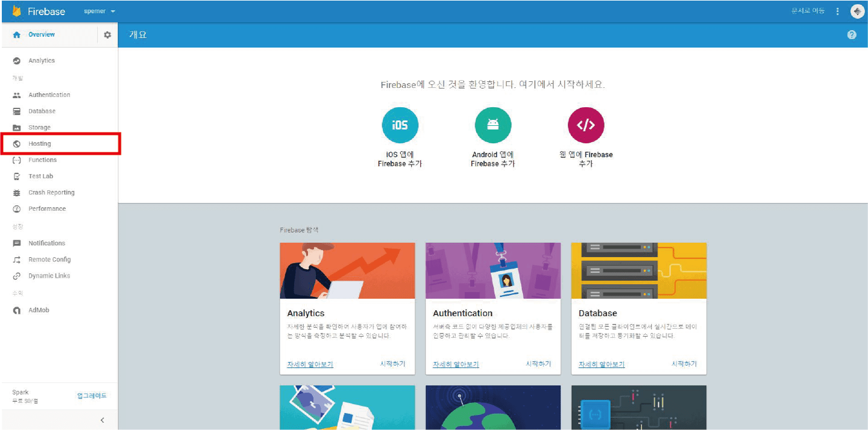This screenshot has height=430, width=868.
Task: Open the Database card illustration
Action: click(x=639, y=271)
